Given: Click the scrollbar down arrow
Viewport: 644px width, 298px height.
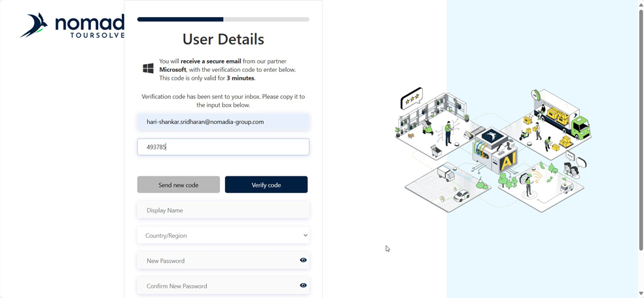Looking at the screenshot, I should point(641,293).
